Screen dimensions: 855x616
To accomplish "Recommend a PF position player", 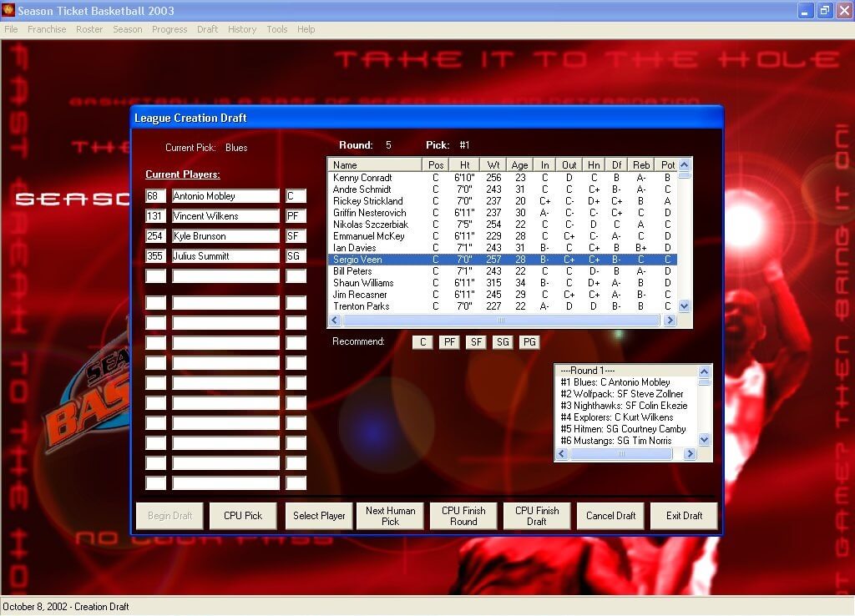I will (x=449, y=341).
